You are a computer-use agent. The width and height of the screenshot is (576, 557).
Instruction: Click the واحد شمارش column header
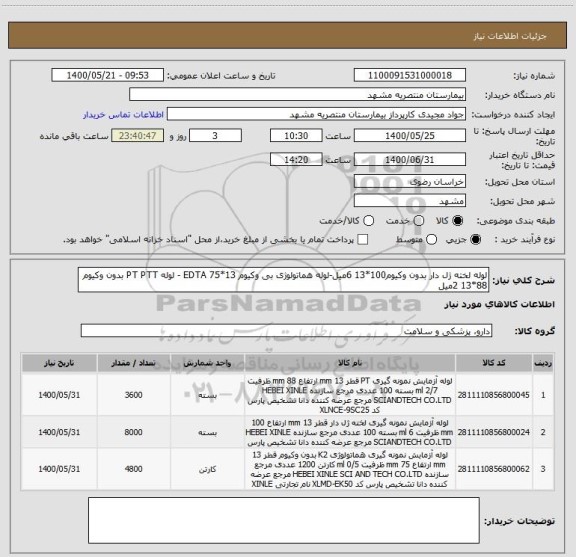pyautogui.click(x=208, y=363)
